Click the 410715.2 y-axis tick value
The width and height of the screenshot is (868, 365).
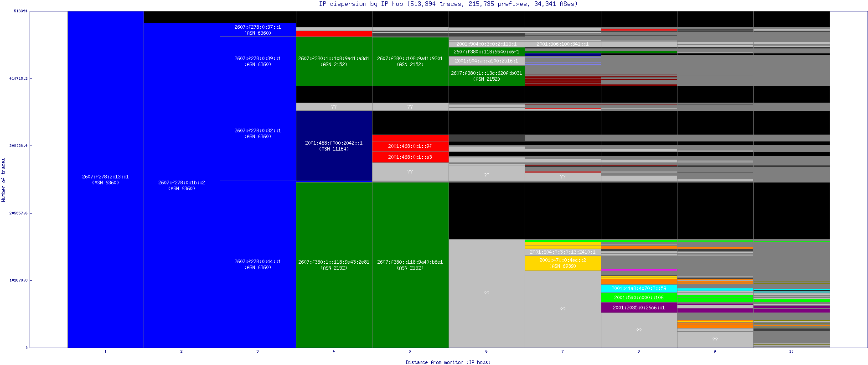click(x=19, y=78)
